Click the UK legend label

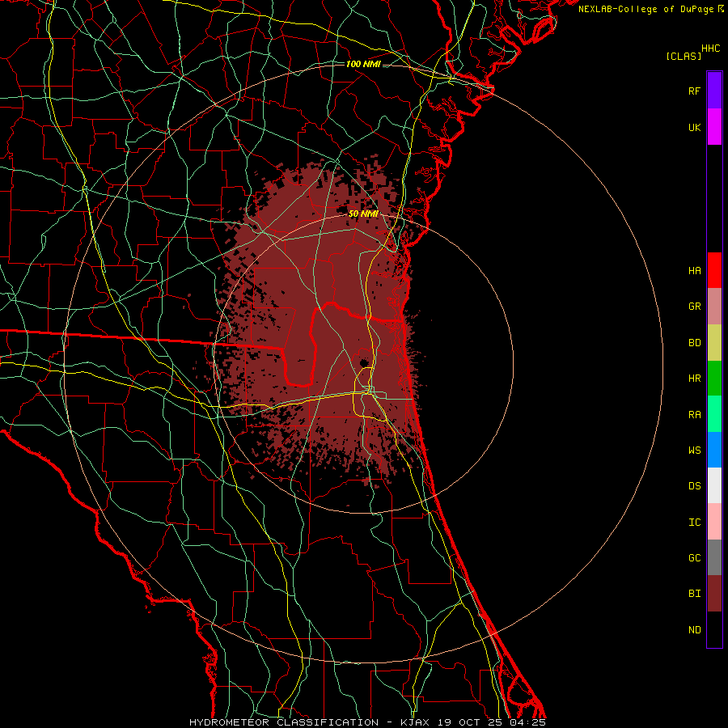[694, 127]
